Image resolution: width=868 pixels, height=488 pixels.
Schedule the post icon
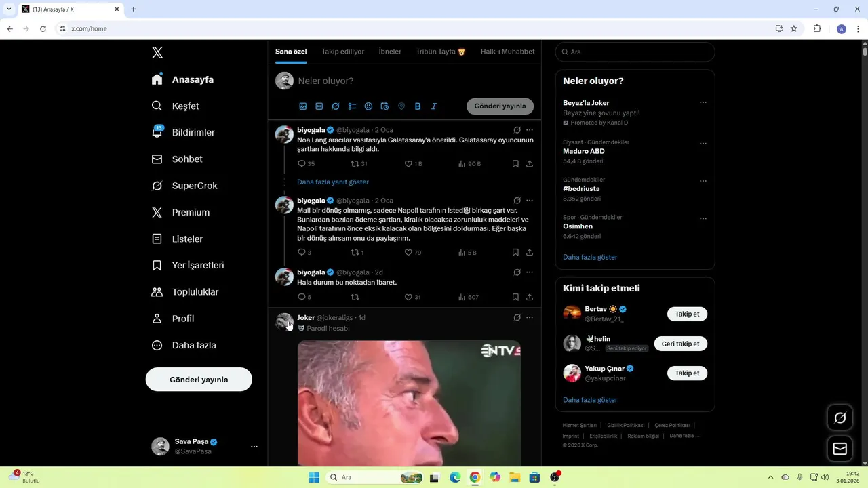pyautogui.click(x=384, y=106)
